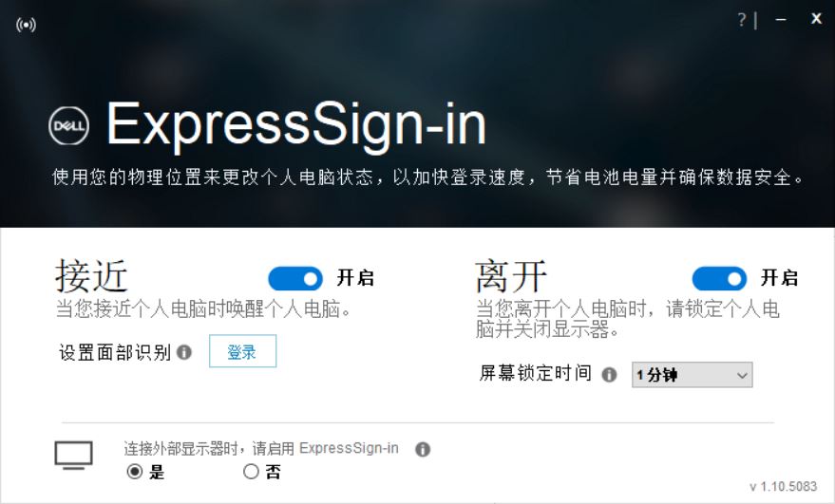Click the 登录 button

coord(243,351)
